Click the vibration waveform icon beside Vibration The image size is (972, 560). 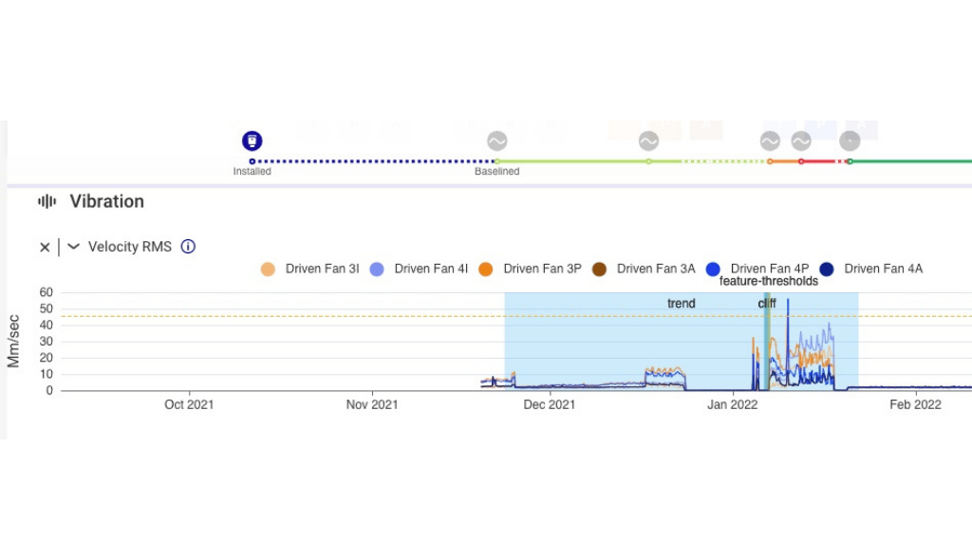[x=47, y=201]
